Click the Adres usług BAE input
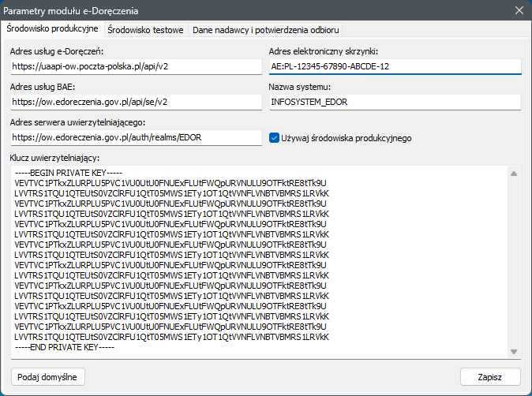The image size is (532, 396). coord(136,102)
